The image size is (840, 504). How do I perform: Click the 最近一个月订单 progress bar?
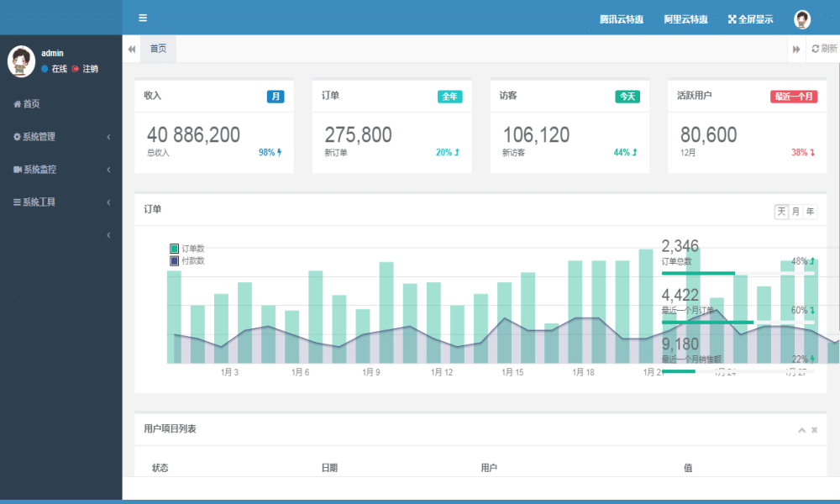click(x=738, y=323)
